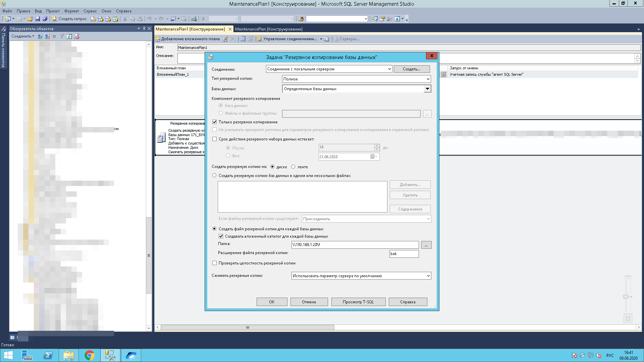Screen dimensions: 644x362
Task: Pin the Обозреватель объектов panel
Action: click(144, 28)
